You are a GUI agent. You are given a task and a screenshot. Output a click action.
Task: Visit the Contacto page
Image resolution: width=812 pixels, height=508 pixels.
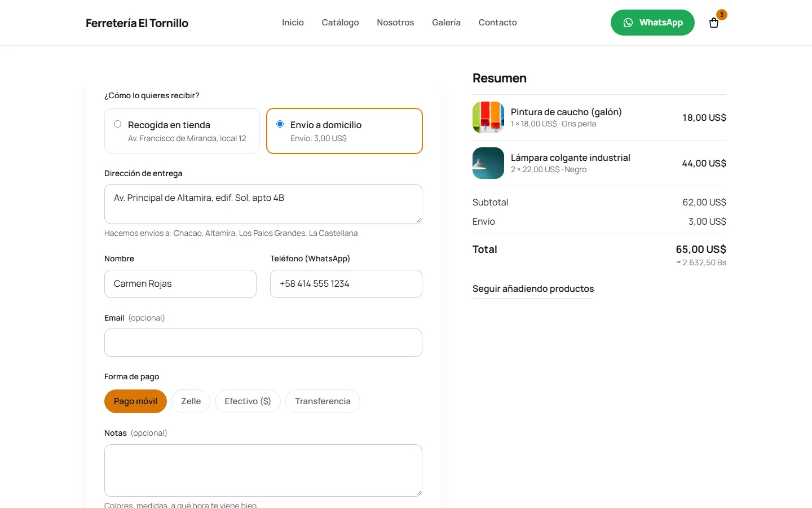498,23
